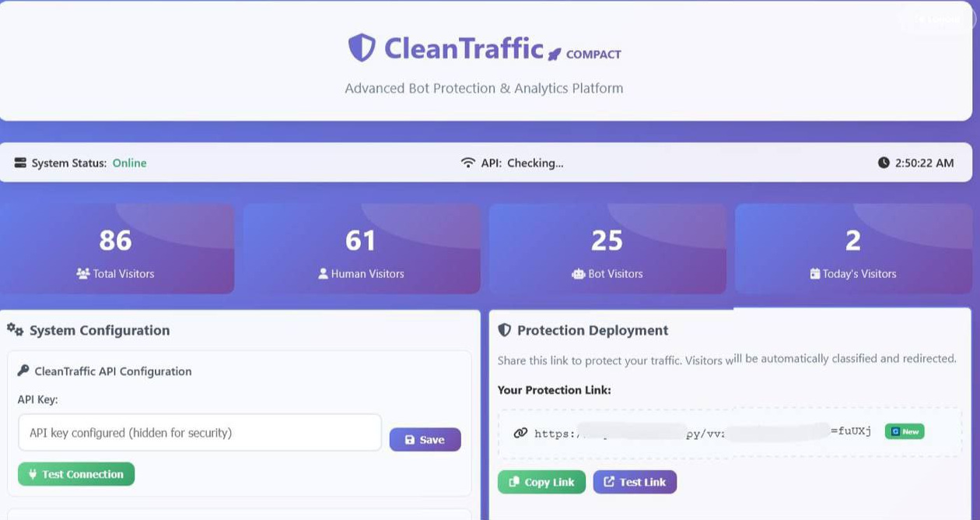980x520 pixels.
Task: Click the calendar icon for Today's Visitors
Action: pos(815,274)
